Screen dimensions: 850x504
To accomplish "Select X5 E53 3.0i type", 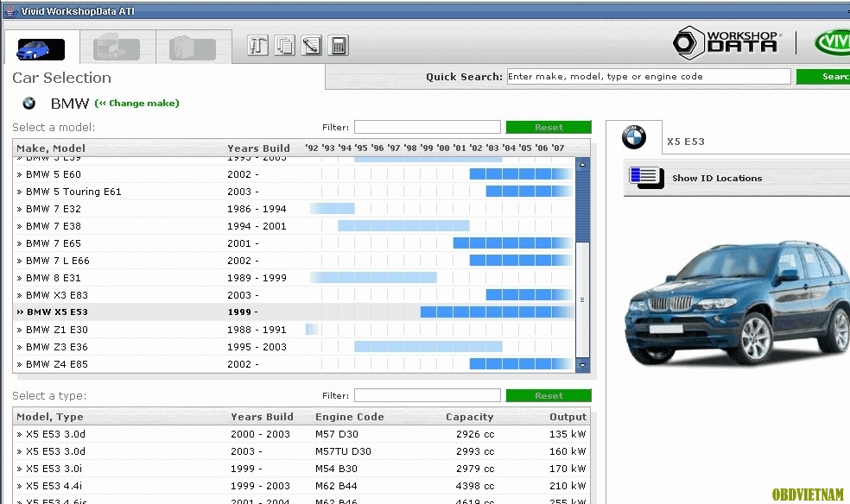I will coord(301,469).
